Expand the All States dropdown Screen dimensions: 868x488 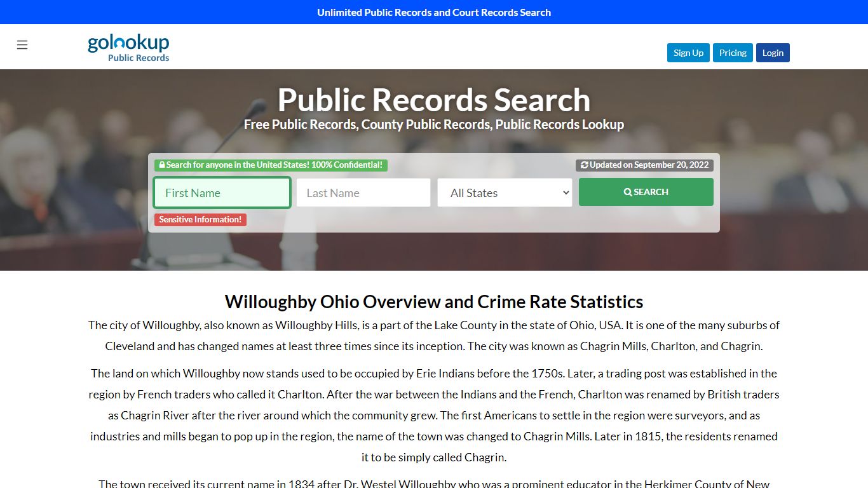point(505,193)
